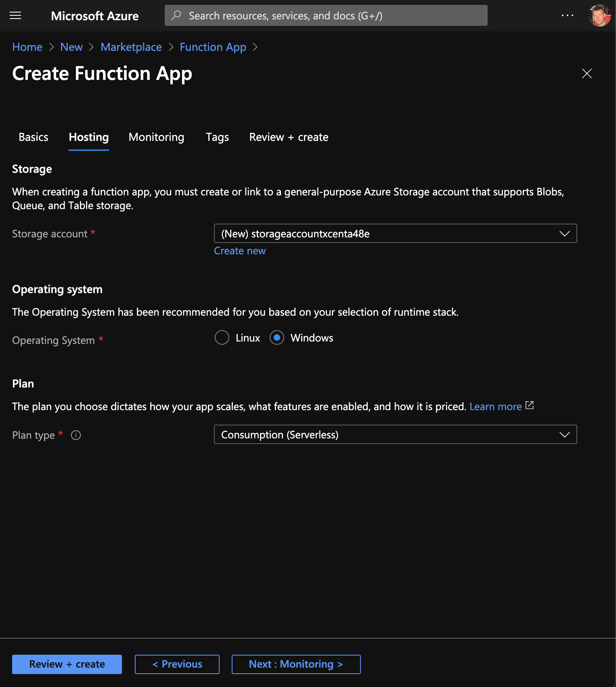Image resolution: width=616 pixels, height=687 pixels.
Task: Switch to the Tags tab
Action: (217, 137)
